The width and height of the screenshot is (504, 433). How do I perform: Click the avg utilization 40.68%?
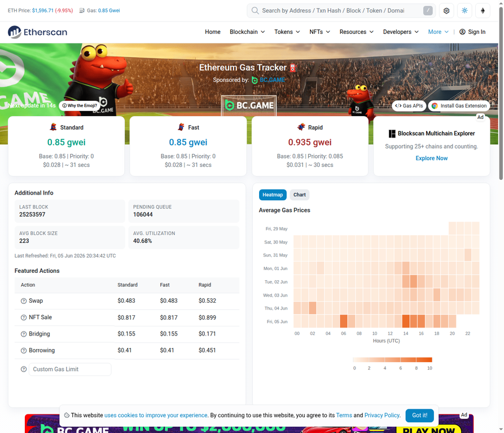[142, 241]
